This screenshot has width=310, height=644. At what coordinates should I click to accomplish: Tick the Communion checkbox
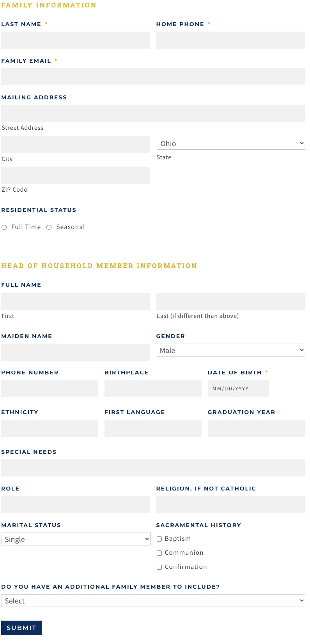(159, 553)
